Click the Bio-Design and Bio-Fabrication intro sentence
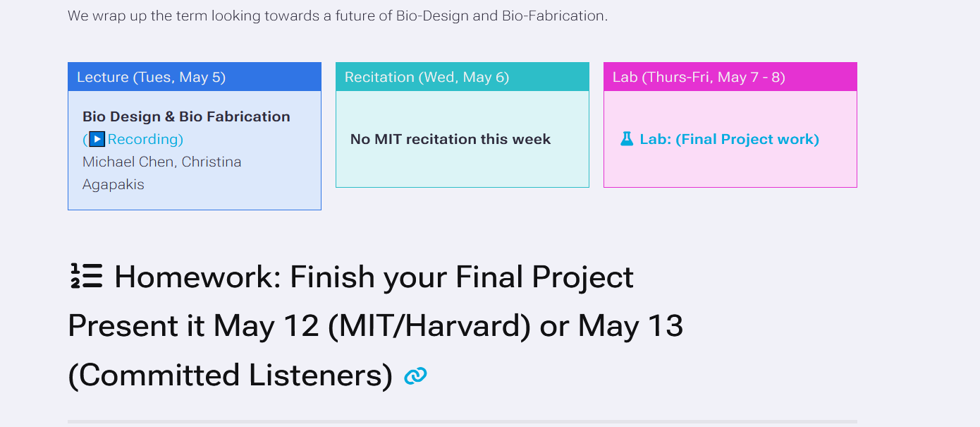Image resolution: width=980 pixels, height=427 pixels. click(338, 16)
